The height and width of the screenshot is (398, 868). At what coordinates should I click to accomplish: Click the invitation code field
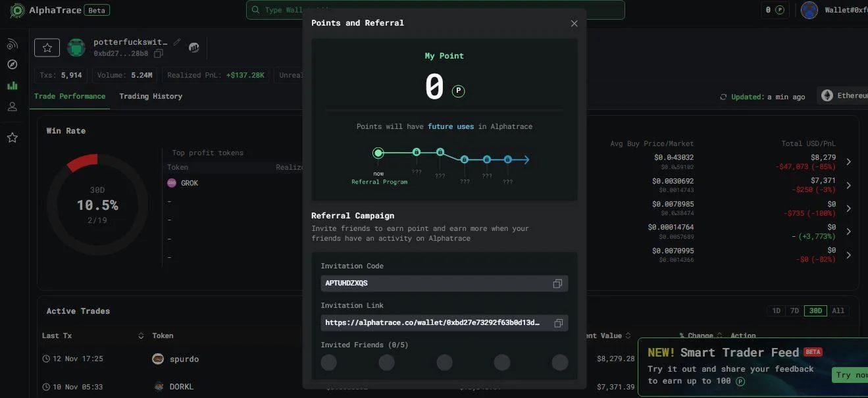pos(444,284)
